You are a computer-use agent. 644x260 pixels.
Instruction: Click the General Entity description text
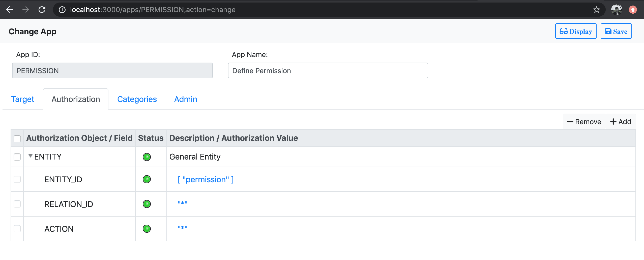(195, 157)
